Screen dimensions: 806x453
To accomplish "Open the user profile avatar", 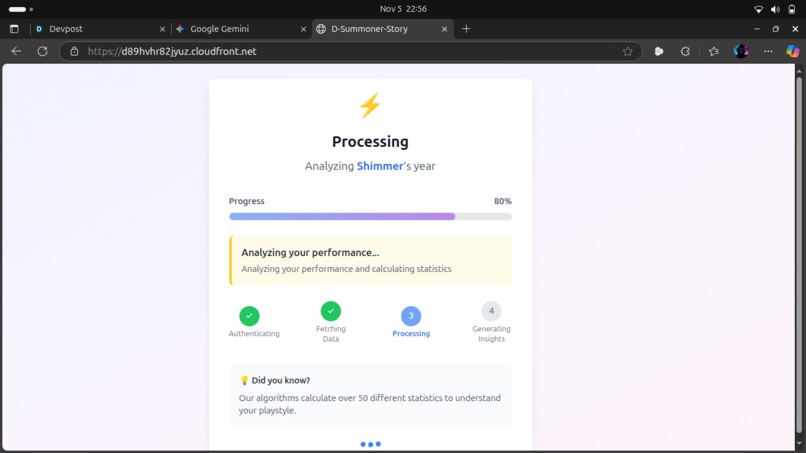I will point(741,51).
